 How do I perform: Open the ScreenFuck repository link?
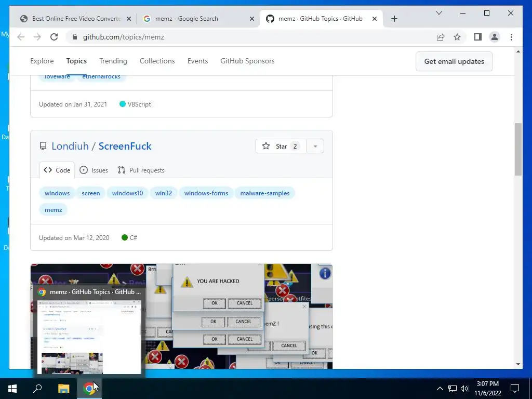[x=125, y=146]
